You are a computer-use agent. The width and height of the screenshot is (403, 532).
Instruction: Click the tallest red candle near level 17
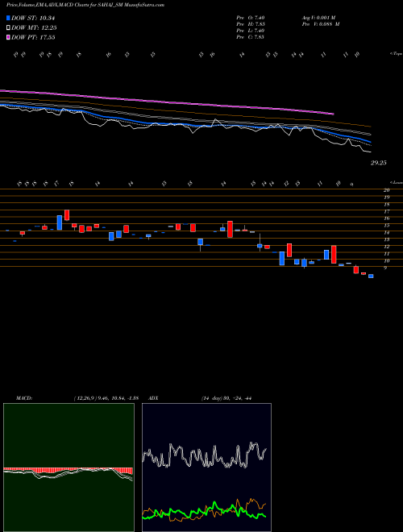tap(67, 215)
